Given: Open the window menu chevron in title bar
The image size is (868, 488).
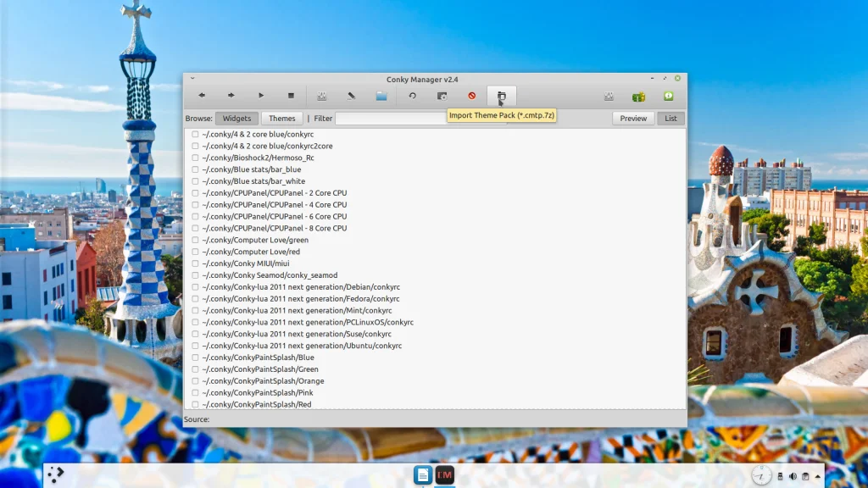Looking at the screenshot, I should point(192,79).
